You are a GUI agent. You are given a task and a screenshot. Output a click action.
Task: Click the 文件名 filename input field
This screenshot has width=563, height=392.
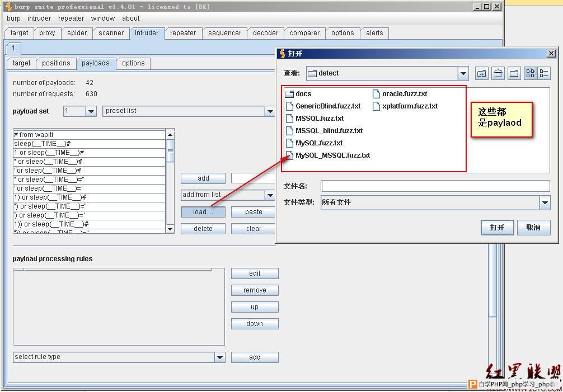(435, 186)
